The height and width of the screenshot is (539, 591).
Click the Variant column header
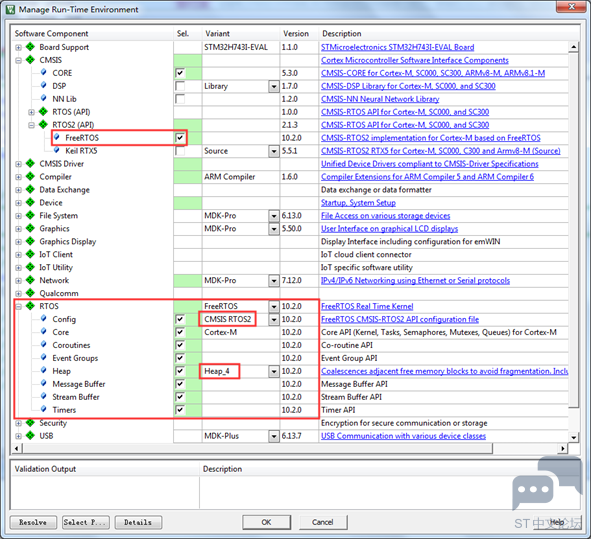pos(241,34)
